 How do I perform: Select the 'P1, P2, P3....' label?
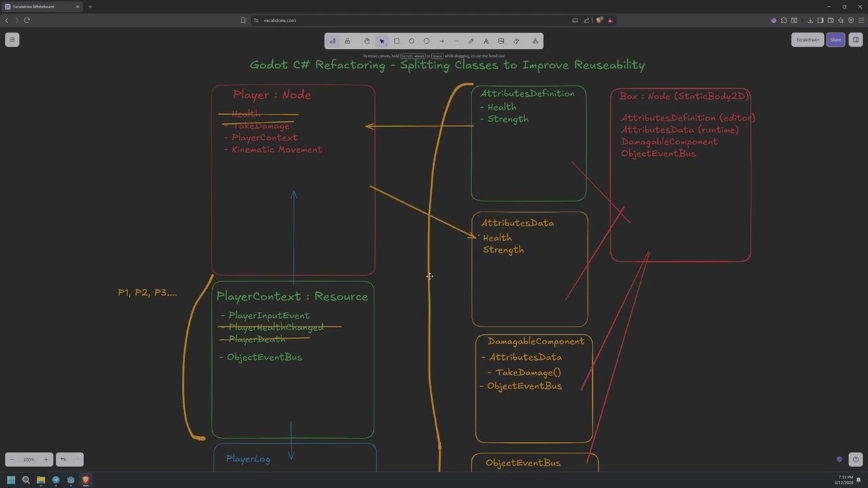pos(147,293)
